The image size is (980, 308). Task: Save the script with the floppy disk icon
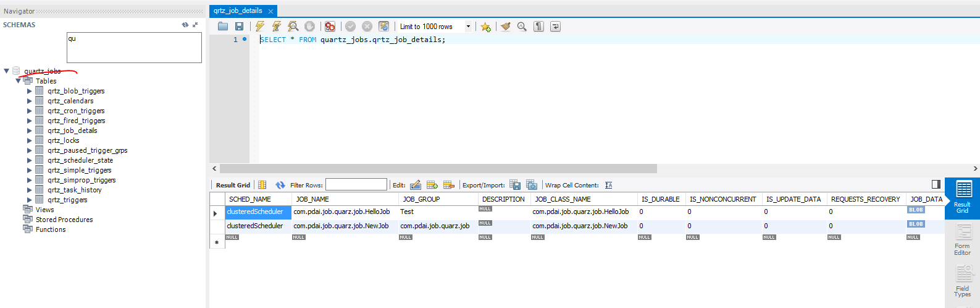[x=239, y=26]
